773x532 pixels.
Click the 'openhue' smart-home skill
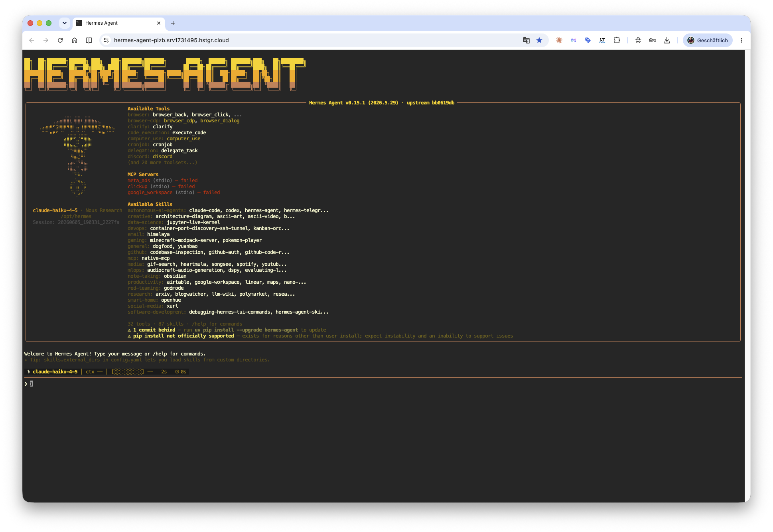[171, 300]
